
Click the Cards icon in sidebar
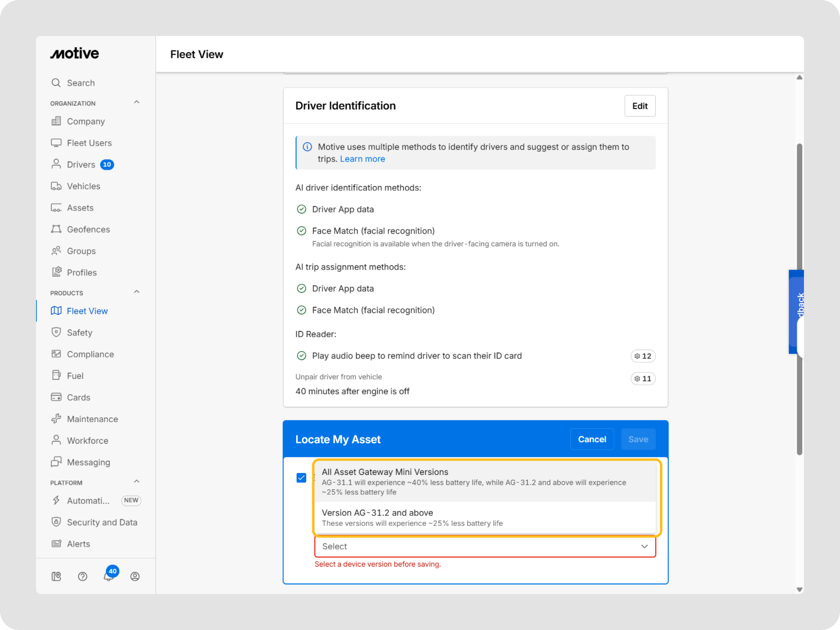click(56, 397)
